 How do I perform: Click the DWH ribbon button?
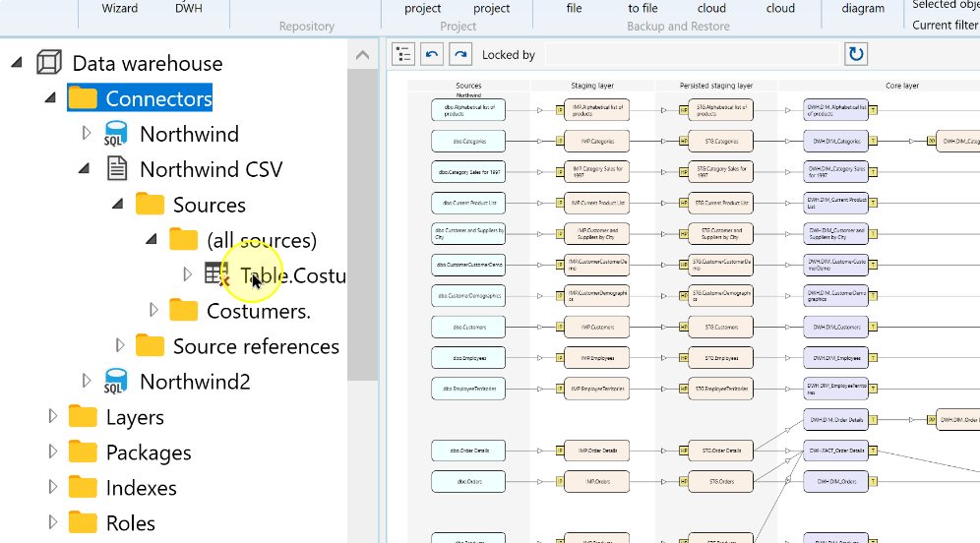[188, 8]
